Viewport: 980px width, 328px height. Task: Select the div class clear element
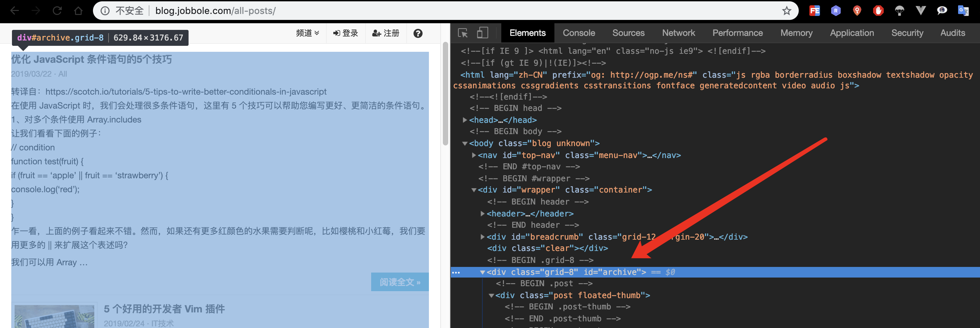click(x=547, y=248)
